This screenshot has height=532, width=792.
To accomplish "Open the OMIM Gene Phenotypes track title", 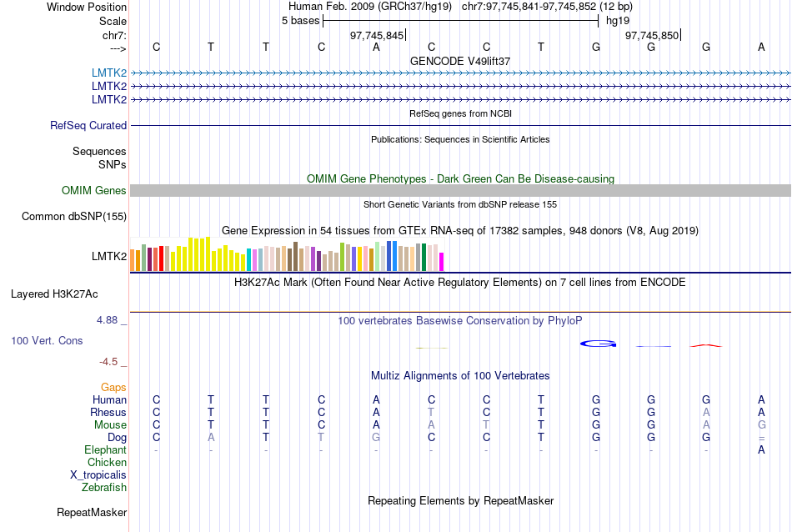I will pyautogui.click(x=460, y=178).
